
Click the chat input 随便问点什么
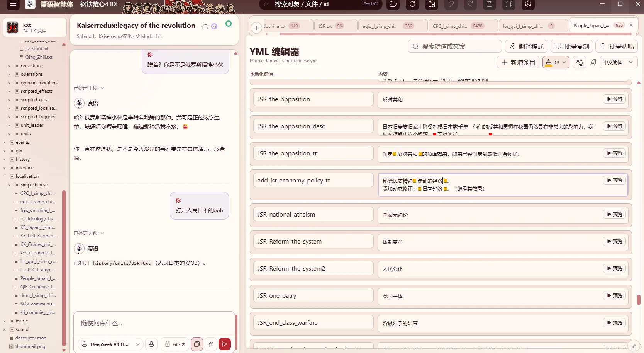click(x=154, y=323)
